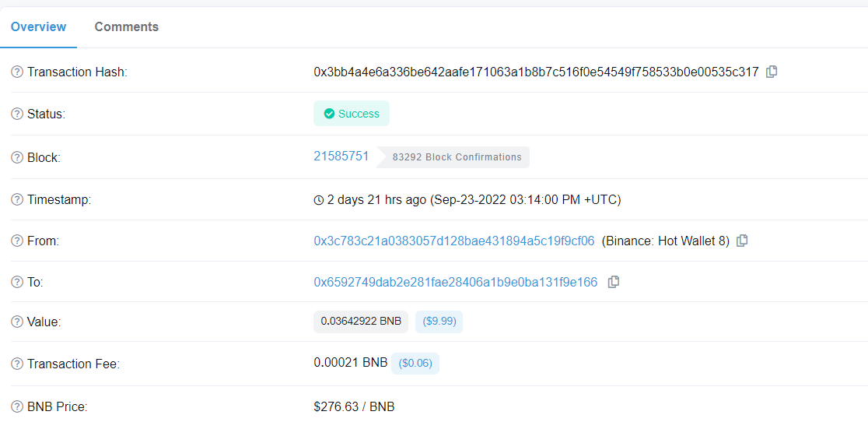Click the From: label
Viewport: 868px width, 422px height.
click(44, 241)
